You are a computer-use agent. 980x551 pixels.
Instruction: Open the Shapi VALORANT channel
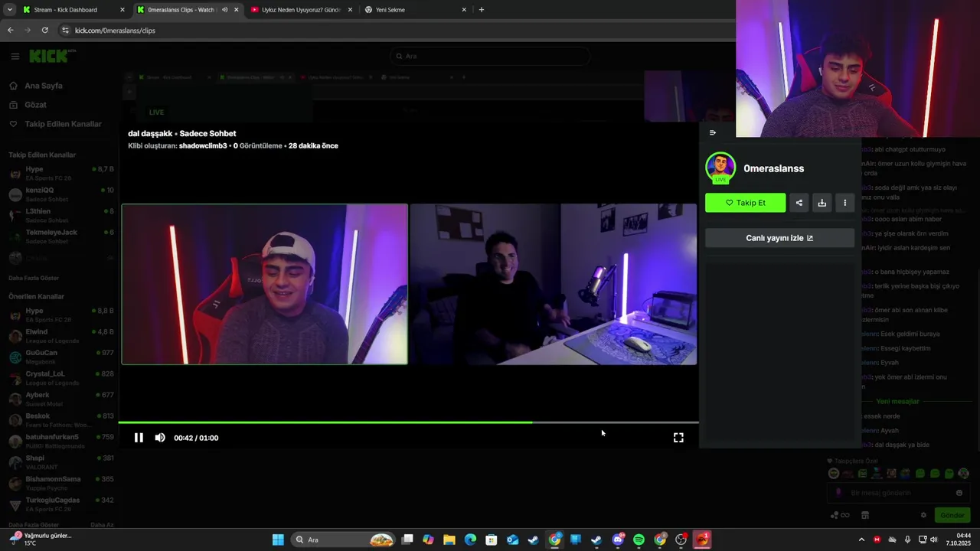61,461
